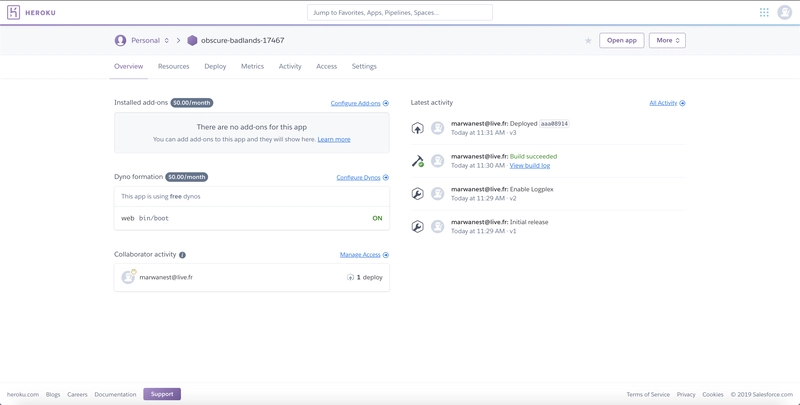Image resolution: width=800 pixels, height=405 pixels.
Task: Open the More dropdown button
Action: click(667, 40)
